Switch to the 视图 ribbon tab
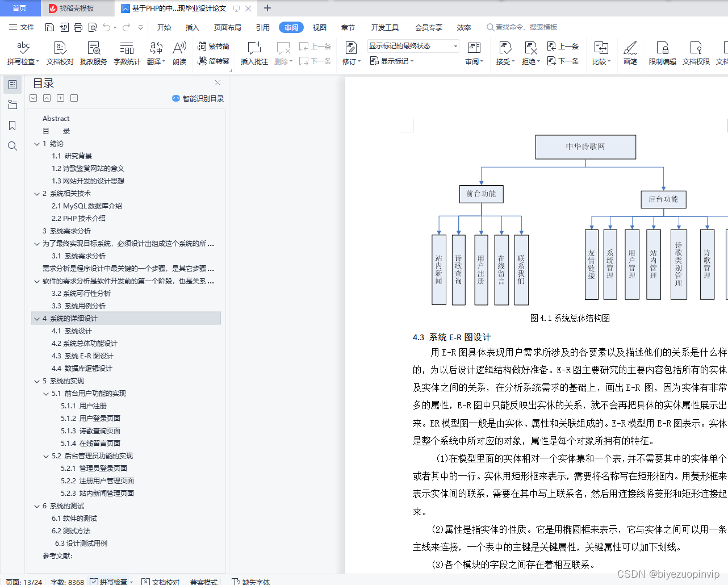 click(x=320, y=27)
